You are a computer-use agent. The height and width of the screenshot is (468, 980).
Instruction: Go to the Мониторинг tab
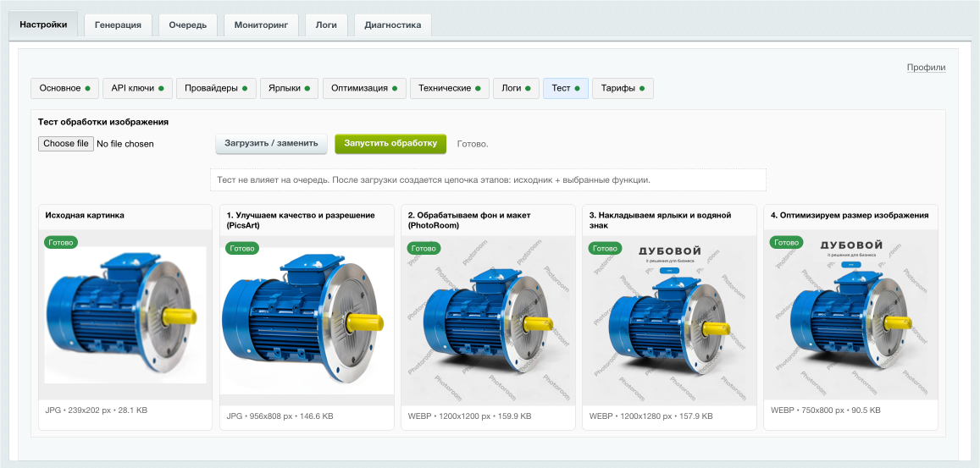pyautogui.click(x=261, y=25)
